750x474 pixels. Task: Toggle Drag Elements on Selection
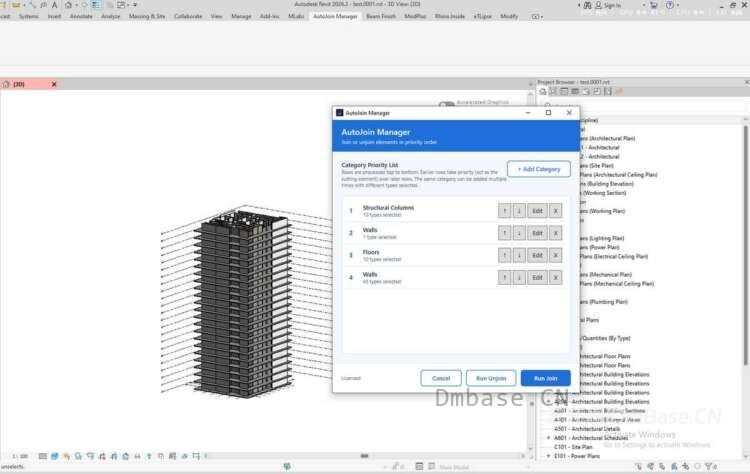tap(685, 466)
